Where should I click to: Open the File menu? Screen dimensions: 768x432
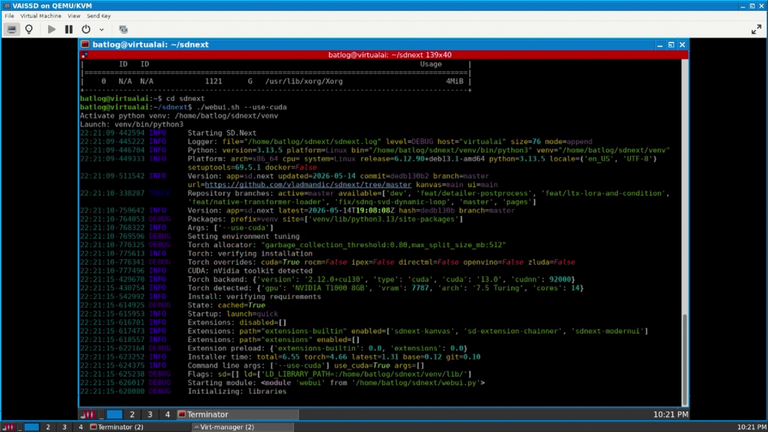click(9, 16)
